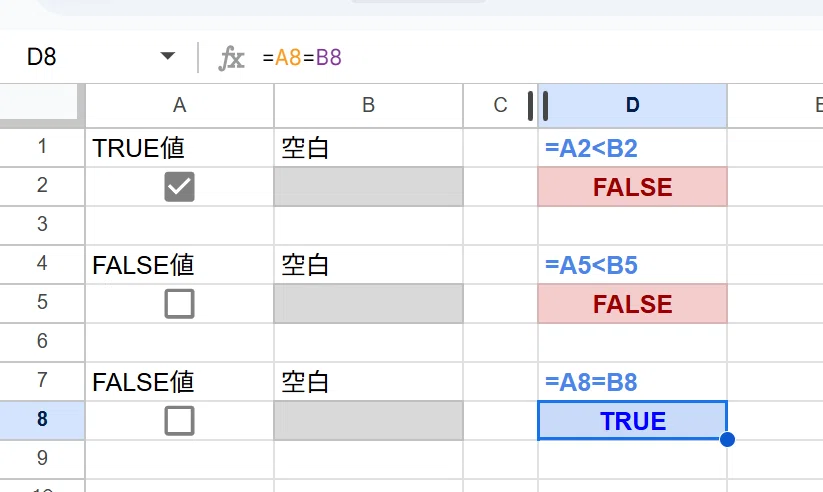Viewport: 823px width, 492px height.
Task: Click cell B7 containing 空白
Action: (368, 382)
